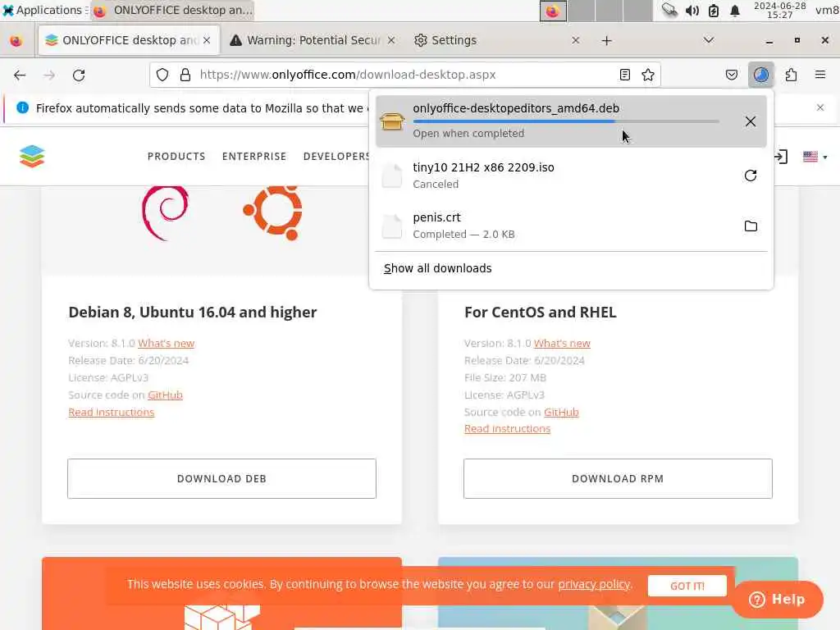Click the network connection tray icon

click(669, 10)
